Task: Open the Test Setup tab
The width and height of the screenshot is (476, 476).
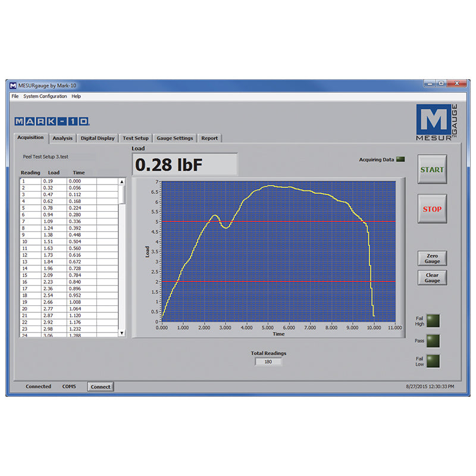Action: (x=136, y=137)
